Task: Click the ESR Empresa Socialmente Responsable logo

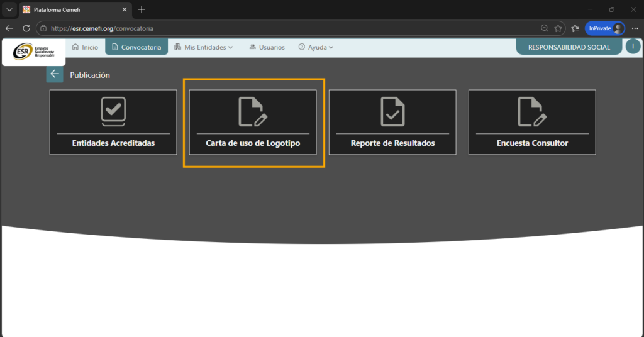Action: [33, 52]
